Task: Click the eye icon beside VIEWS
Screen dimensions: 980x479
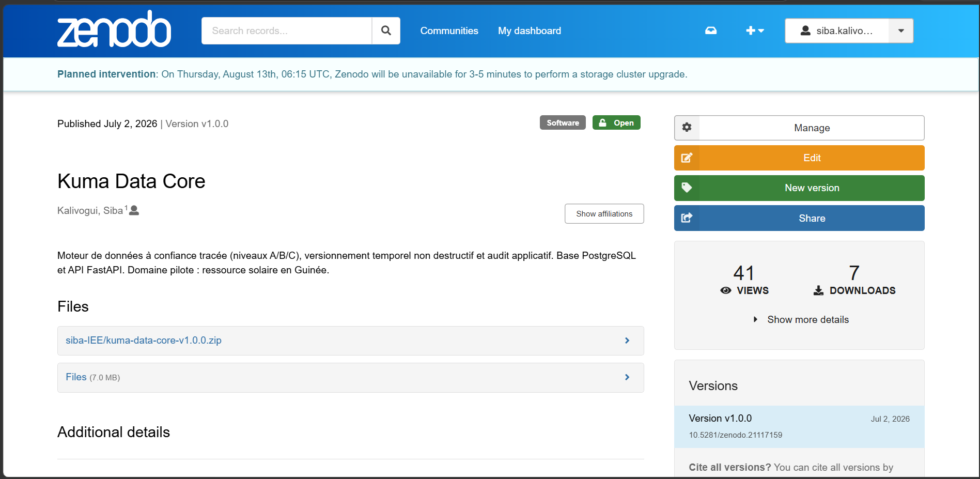Action: tap(726, 290)
